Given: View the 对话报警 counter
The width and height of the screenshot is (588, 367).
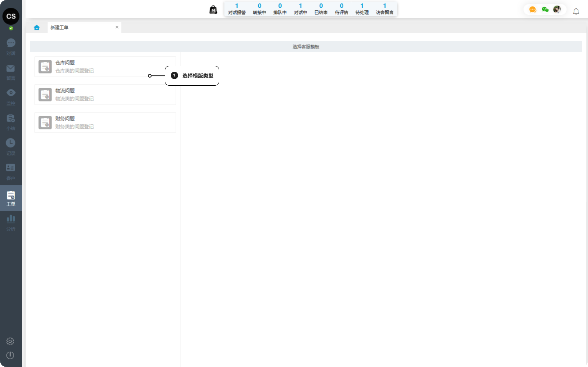Looking at the screenshot, I should 237,9.
